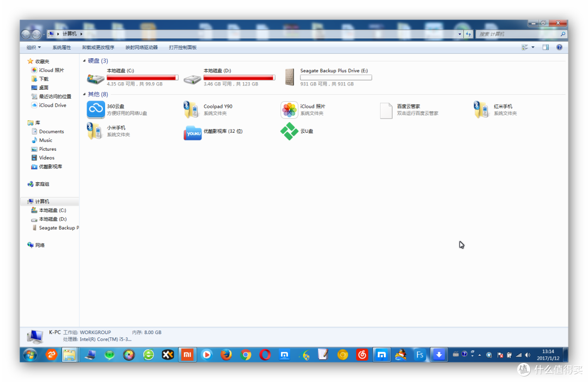Open address bar history dropdown arrow

point(460,34)
